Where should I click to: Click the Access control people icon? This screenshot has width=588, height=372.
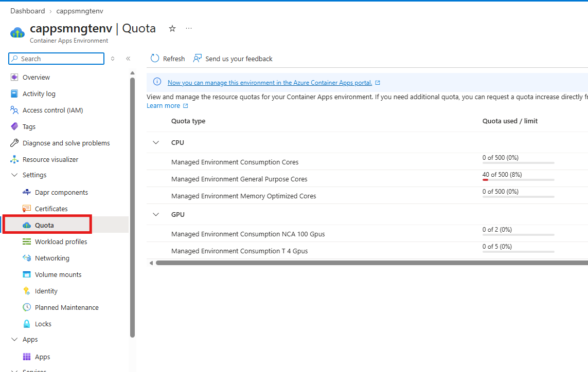click(14, 110)
